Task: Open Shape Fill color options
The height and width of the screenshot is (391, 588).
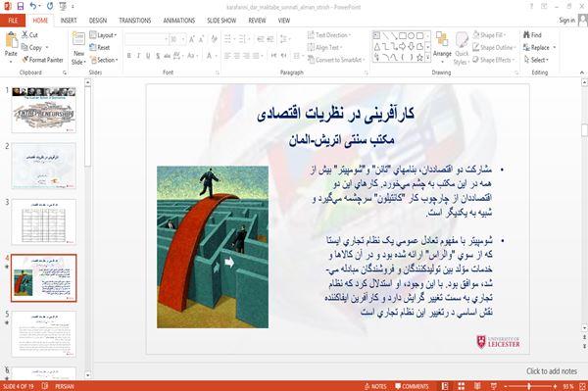Action: [x=489, y=35]
